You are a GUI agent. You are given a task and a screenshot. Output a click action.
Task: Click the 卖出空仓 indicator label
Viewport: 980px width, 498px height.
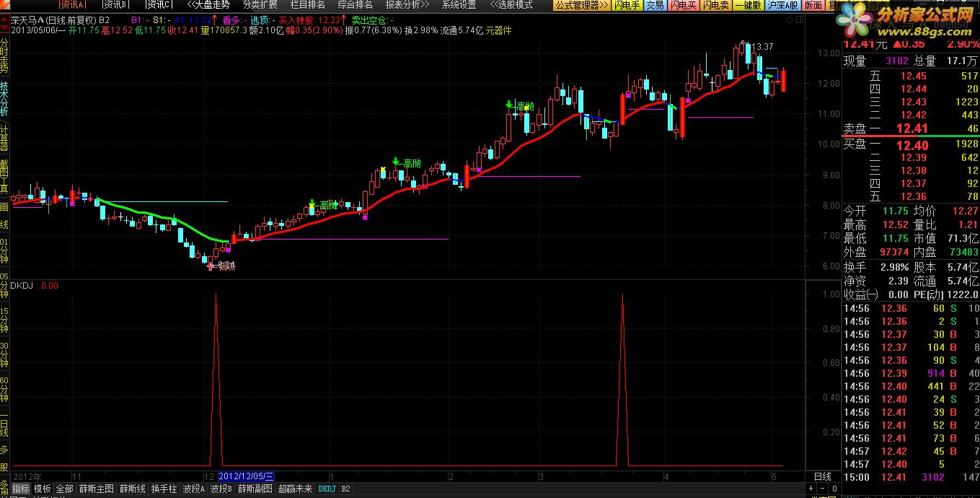[x=371, y=20]
